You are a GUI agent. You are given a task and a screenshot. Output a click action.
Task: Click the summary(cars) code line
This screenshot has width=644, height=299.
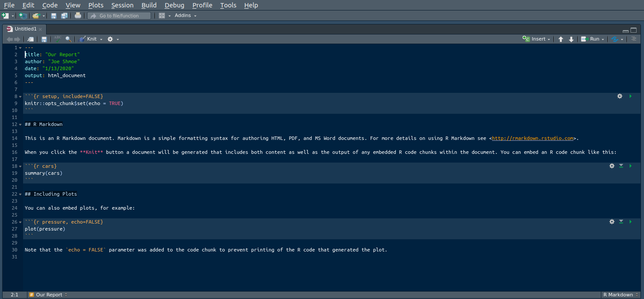coord(44,173)
